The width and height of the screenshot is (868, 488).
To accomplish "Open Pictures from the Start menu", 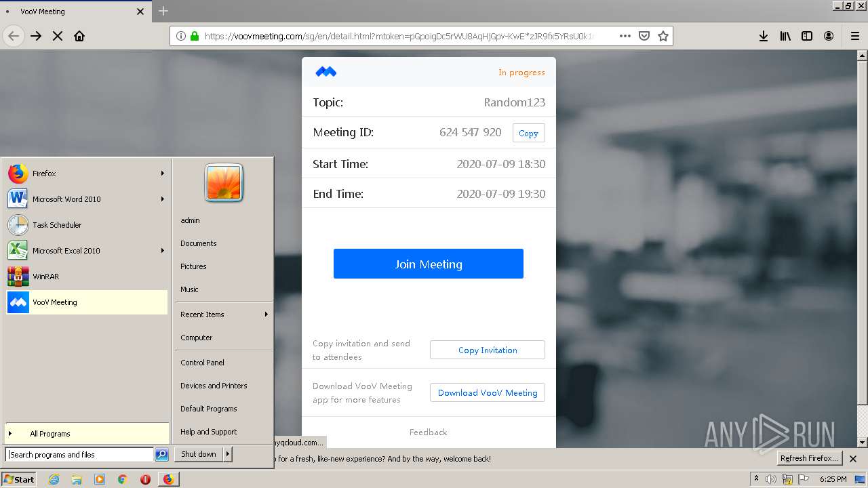I will point(224,266).
